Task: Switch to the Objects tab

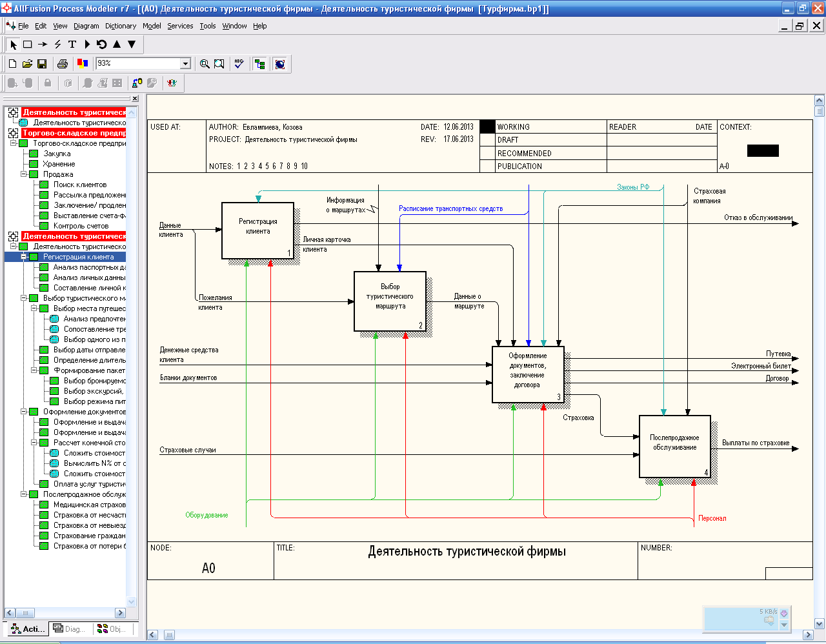Action: tap(112, 629)
